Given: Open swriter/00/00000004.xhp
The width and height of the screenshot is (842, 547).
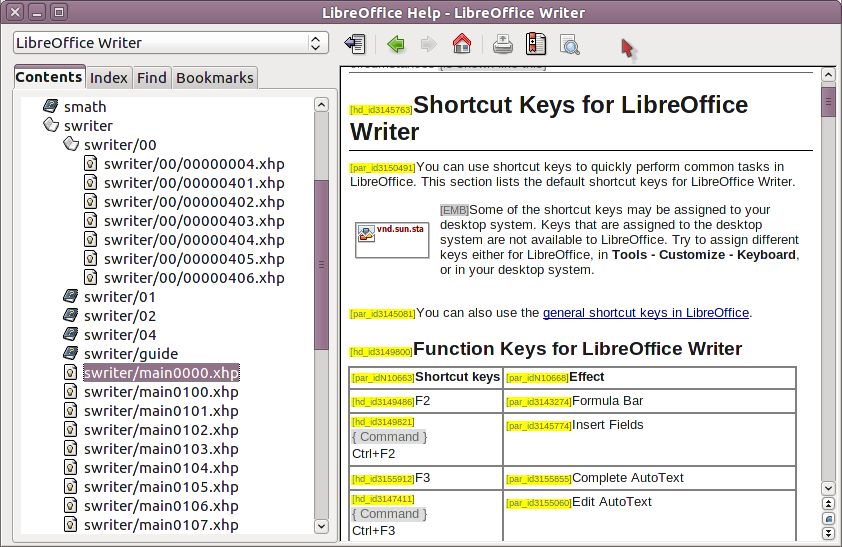Looking at the screenshot, I should (194, 164).
